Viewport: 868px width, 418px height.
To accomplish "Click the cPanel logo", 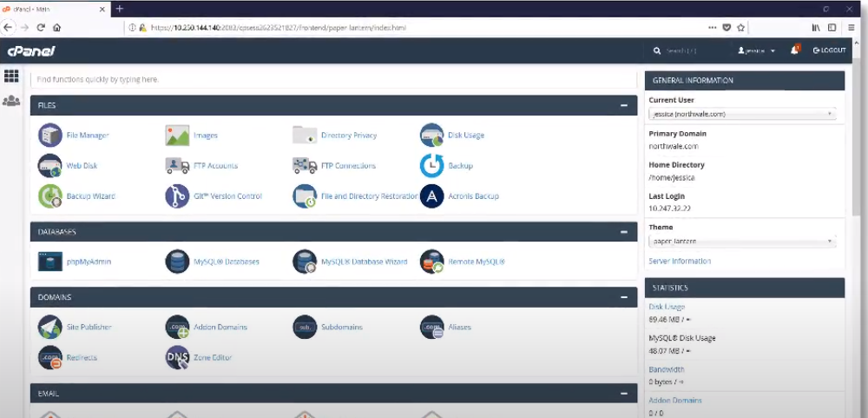I will [31, 51].
